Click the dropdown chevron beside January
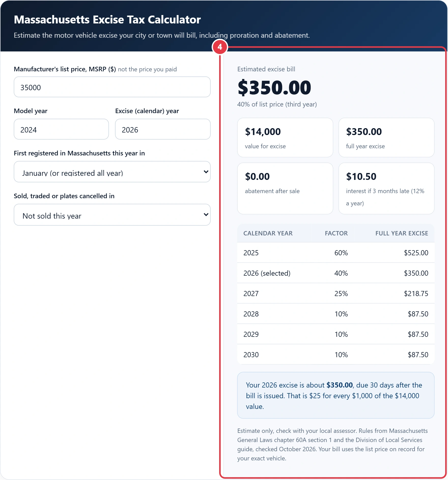Screen dimensions: 448x480 coord(206,172)
